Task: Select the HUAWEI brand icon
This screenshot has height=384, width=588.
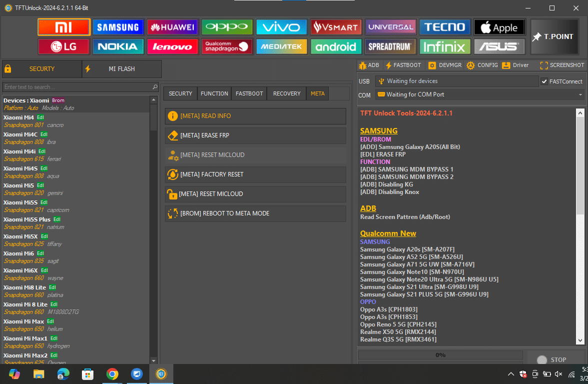Action: point(172,27)
